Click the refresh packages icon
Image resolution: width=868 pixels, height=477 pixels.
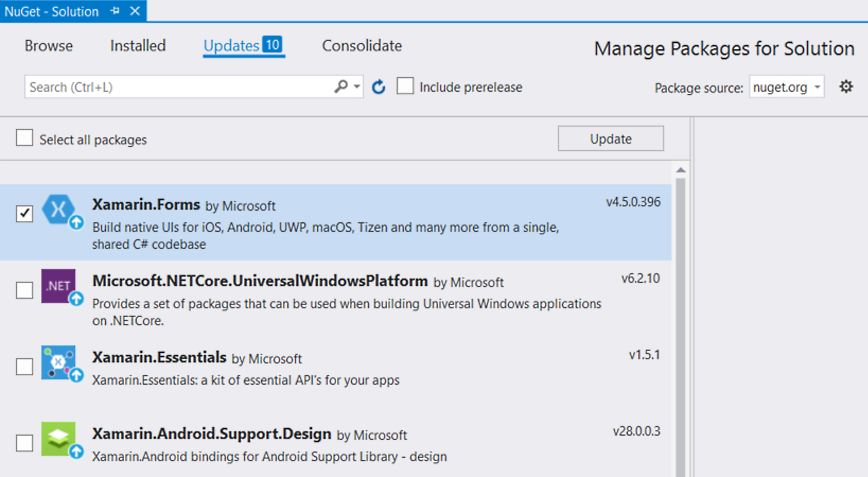(x=378, y=86)
